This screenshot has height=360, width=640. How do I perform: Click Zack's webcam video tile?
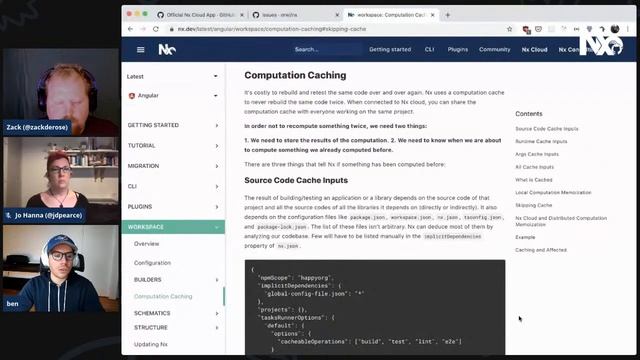[61, 92]
